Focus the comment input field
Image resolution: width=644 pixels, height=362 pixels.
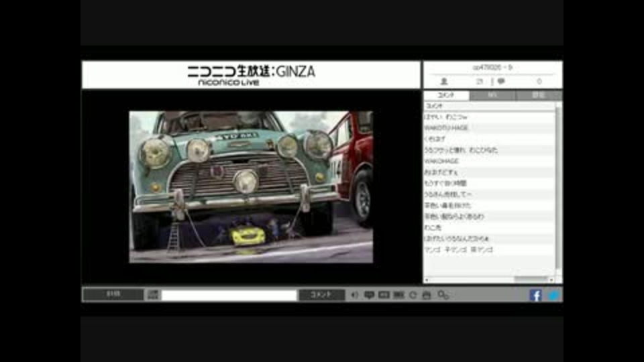click(x=229, y=295)
